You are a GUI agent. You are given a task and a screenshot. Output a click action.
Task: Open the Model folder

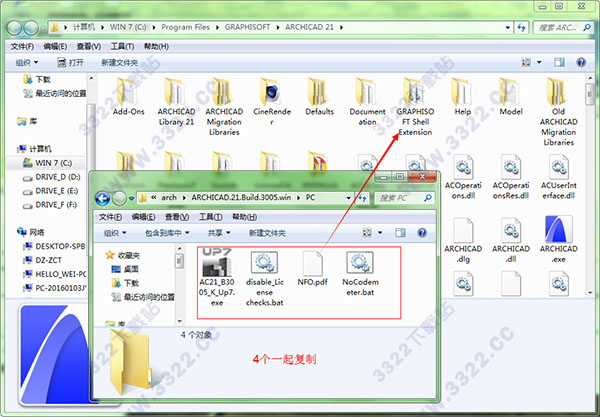point(510,97)
